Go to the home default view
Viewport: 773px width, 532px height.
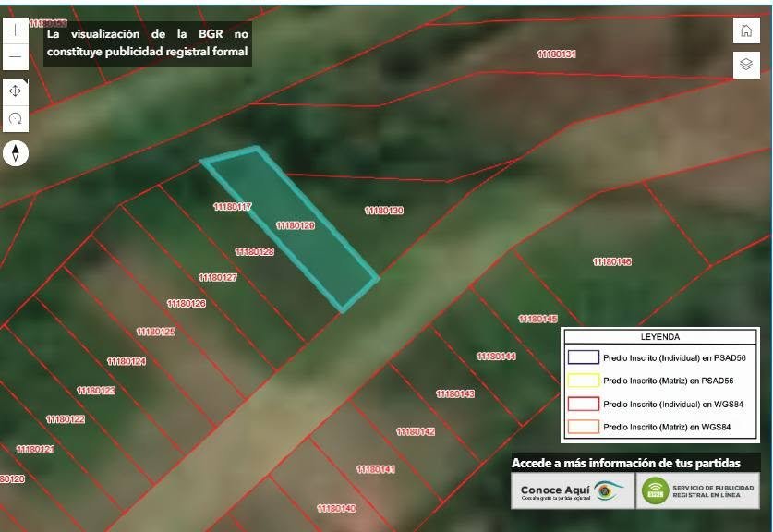click(x=746, y=30)
